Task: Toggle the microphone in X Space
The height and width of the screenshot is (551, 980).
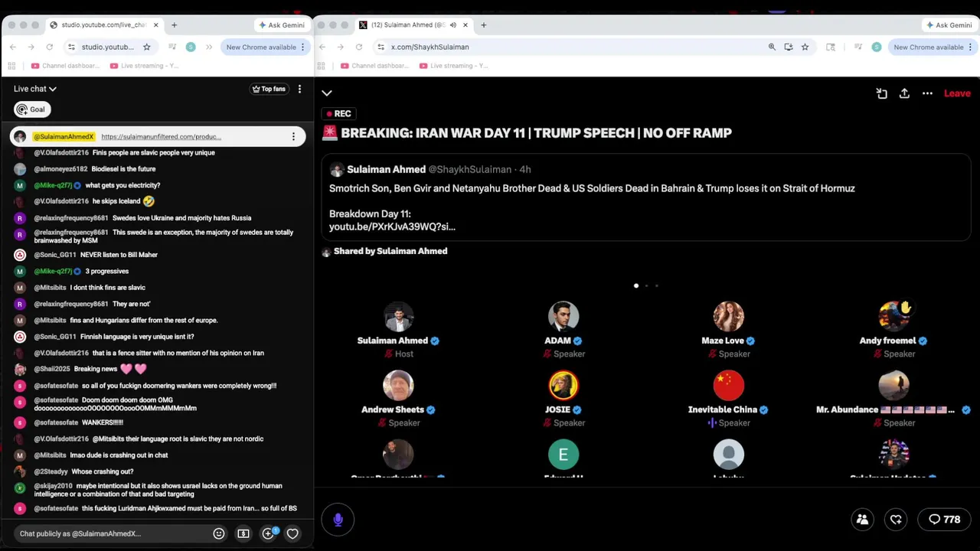Action: coord(338,520)
